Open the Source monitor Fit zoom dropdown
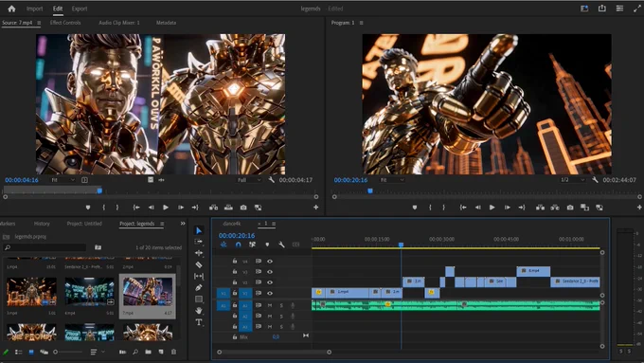The width and height of the screenshot is (644, 363). click(x=63, y=180)
